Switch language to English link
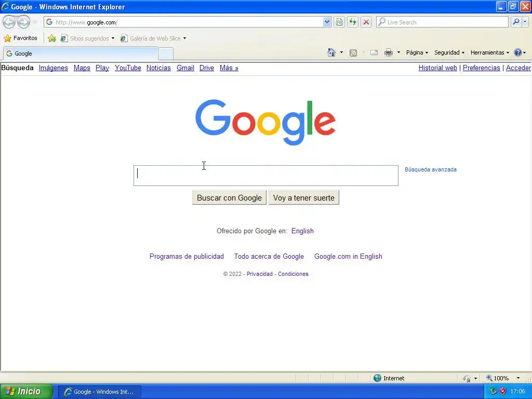The image size is (532, 399). click(302, 231)
